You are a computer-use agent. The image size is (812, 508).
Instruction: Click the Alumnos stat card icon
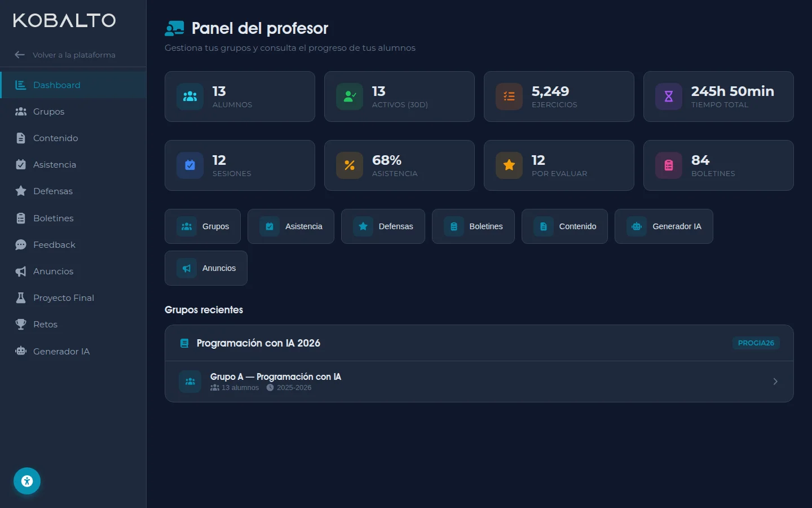click(x=190, y=97)
